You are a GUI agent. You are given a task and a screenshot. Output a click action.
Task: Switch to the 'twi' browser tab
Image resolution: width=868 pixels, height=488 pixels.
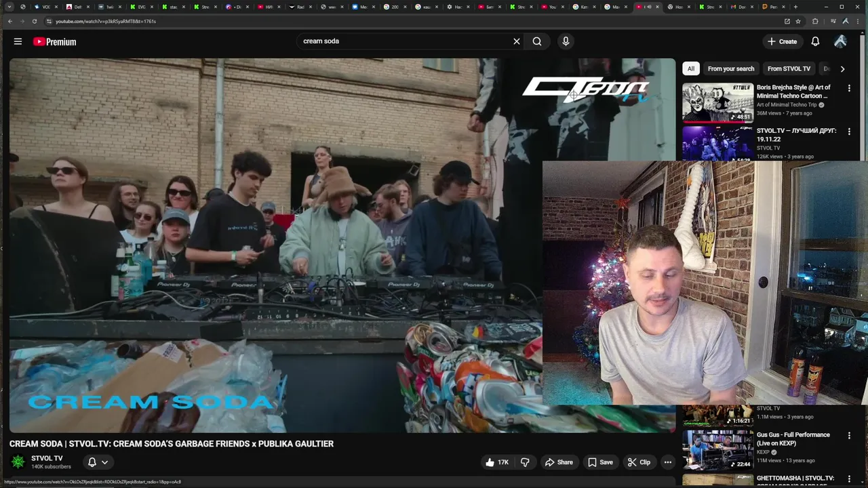[110, 7]
